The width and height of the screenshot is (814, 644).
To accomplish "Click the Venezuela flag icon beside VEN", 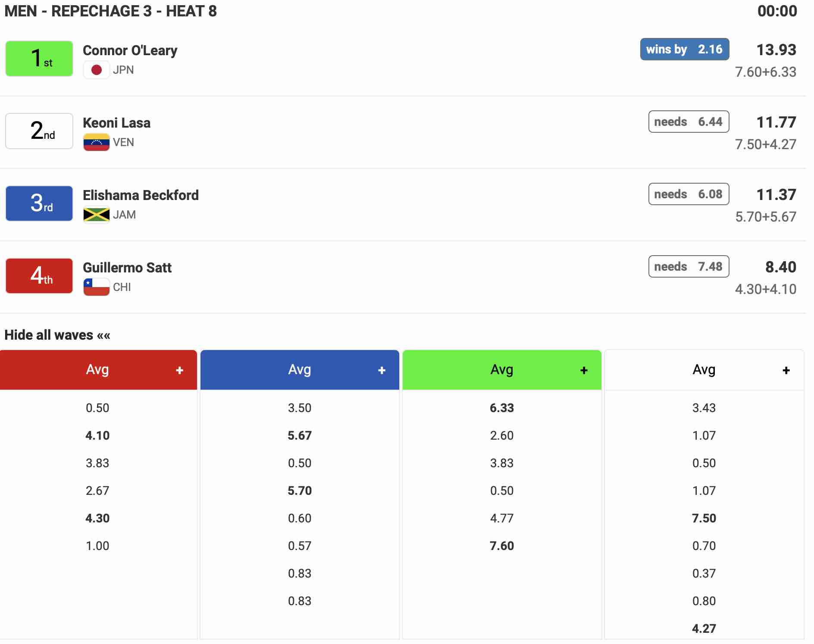I will 96,142.
